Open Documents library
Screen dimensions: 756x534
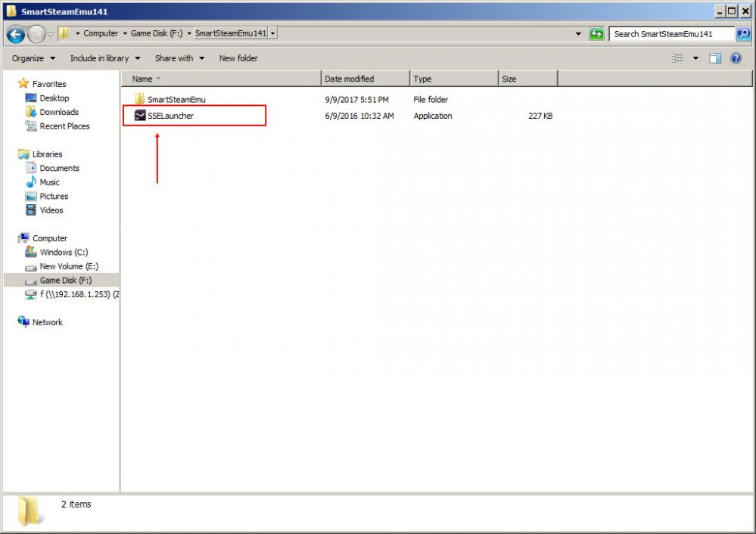59,168
